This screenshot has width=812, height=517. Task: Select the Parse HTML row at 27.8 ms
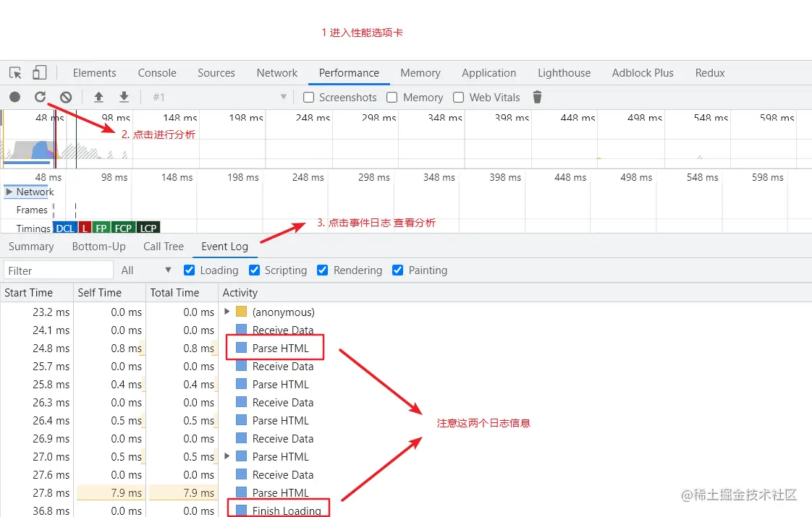[x=406, y=492]
